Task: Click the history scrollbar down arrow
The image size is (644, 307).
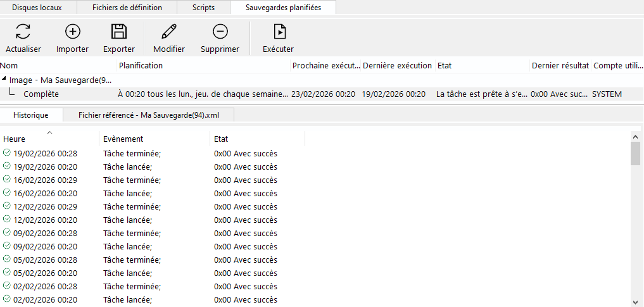Action: [635, 302]
